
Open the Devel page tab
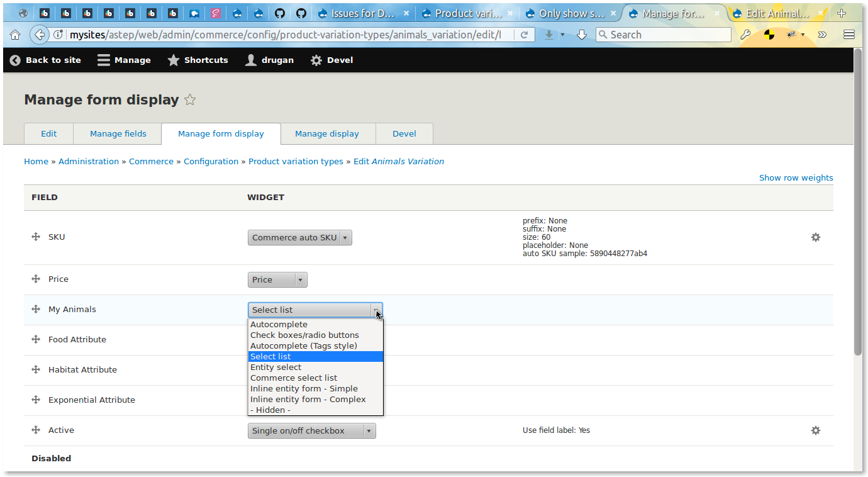pyautogui.click(x=404, y=133)
